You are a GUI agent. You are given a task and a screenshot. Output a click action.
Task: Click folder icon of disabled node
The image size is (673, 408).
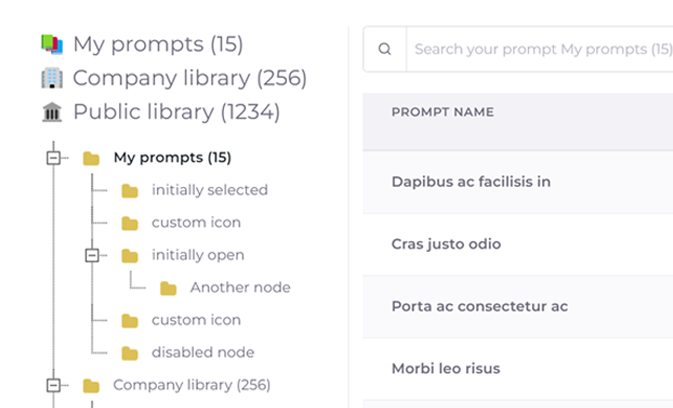click(130, 353)
